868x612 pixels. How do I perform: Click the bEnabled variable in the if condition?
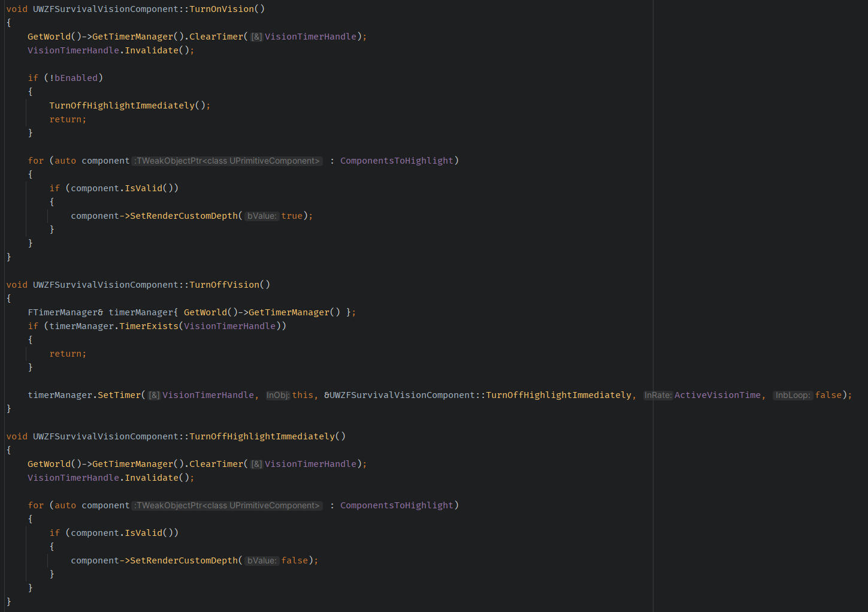point(76,78)
